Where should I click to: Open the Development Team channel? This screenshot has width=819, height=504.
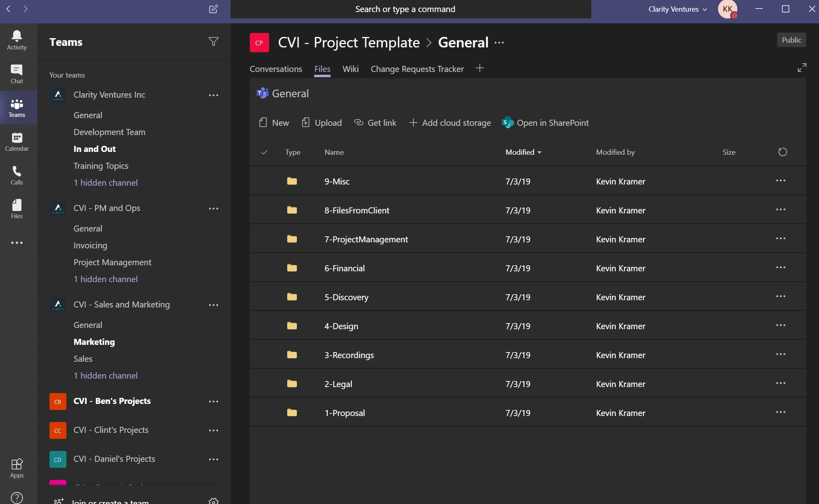click(x=109, y=132)
